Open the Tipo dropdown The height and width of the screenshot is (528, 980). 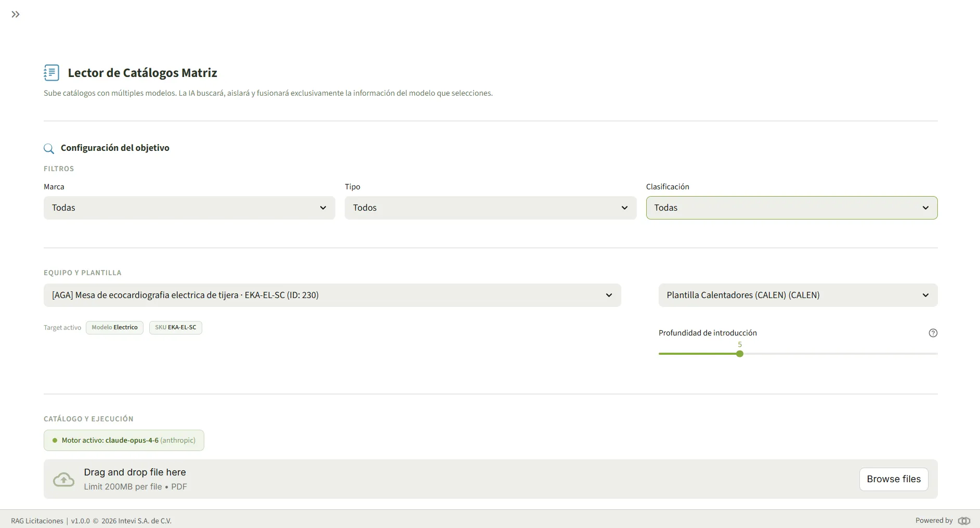[490, 208]
